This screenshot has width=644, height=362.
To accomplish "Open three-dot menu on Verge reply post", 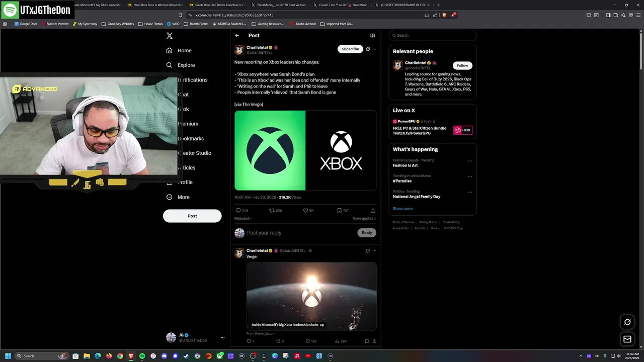I will [374, 250].
